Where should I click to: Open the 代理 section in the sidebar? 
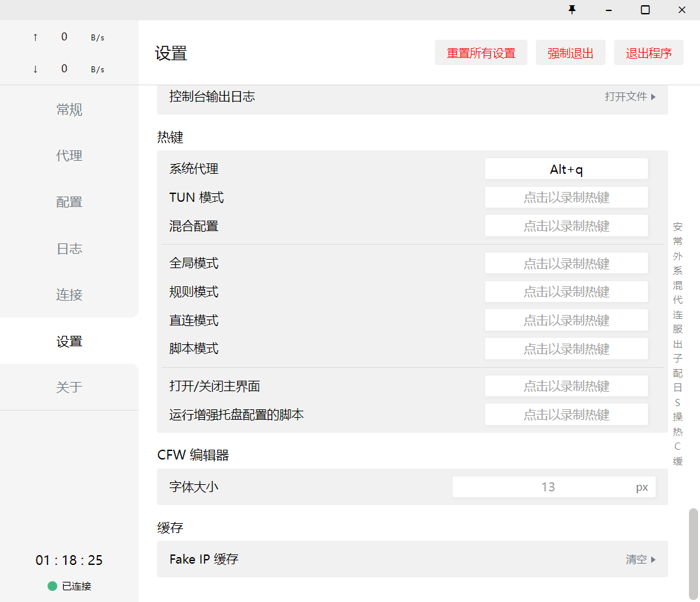tap(69, 156)
